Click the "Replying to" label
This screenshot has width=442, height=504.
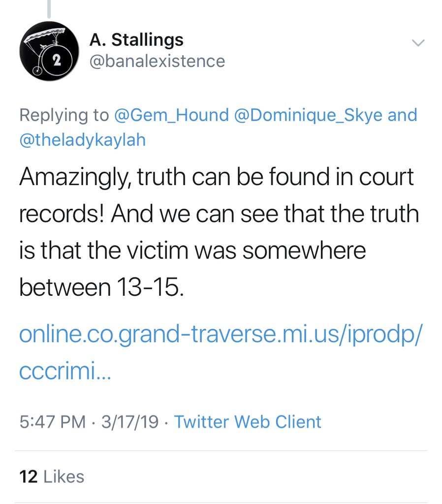coord(64,115)
